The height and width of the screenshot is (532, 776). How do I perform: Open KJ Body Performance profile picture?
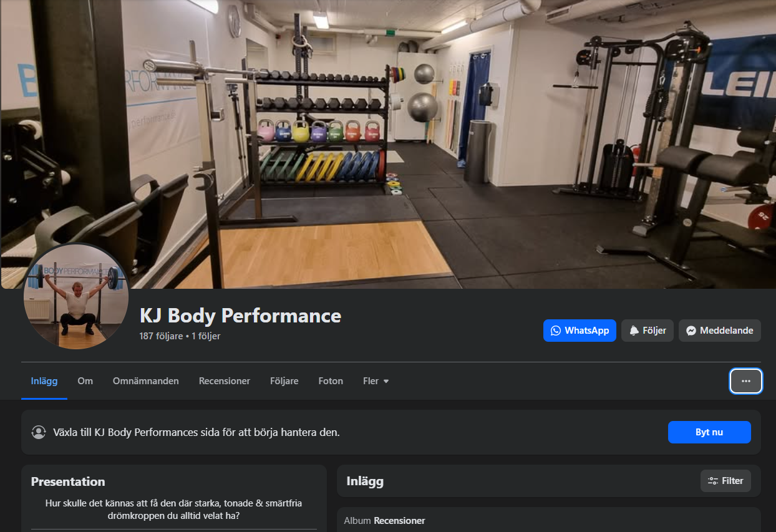76,296
